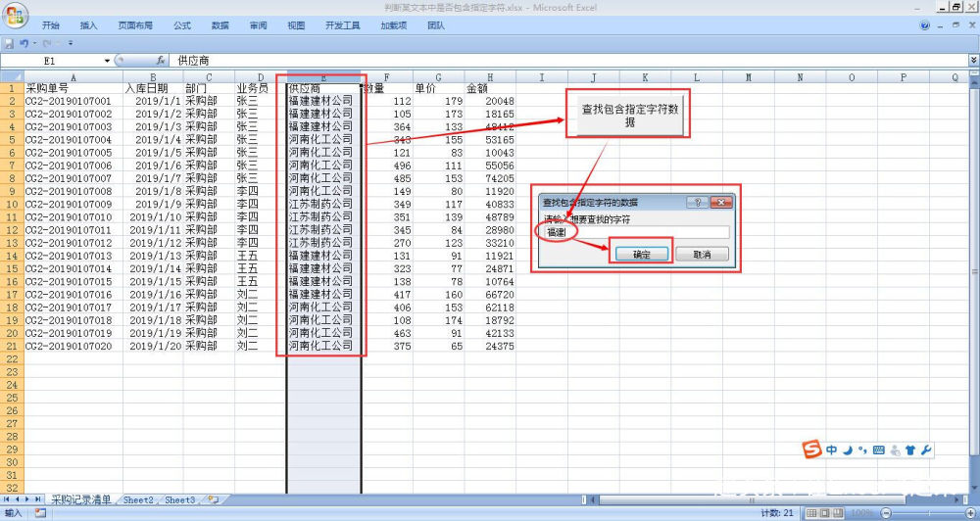Open the 数据 ribbon tab
This screenshot has height=521, width=980.
[x=220, y=25]
